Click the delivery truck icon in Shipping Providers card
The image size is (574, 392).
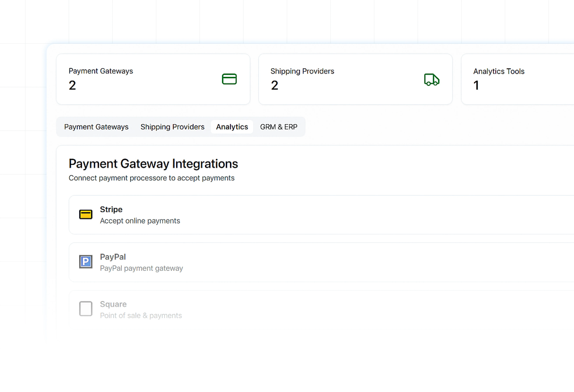click(431, 80)
